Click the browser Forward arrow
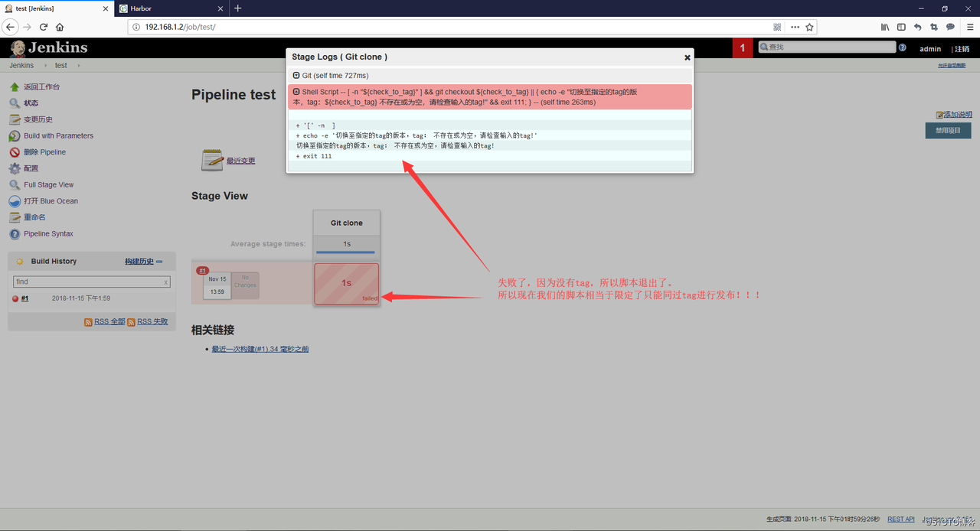 pyautogui.click(x=28, y=27)
